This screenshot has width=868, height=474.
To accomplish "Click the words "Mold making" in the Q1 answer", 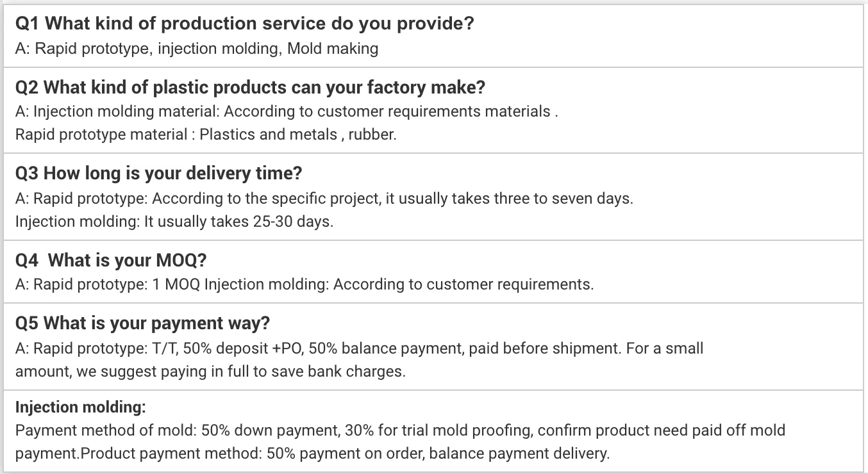I will 333,49.
